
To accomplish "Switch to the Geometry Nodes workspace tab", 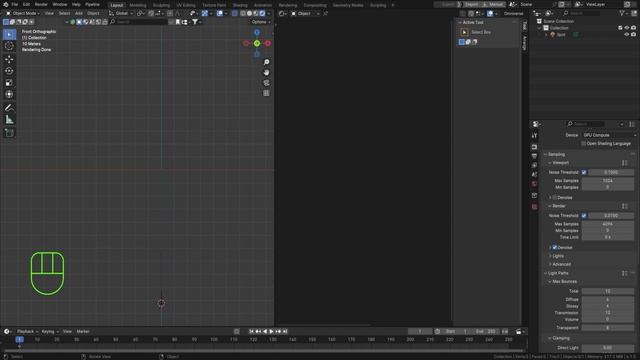I will pos(347,5).
